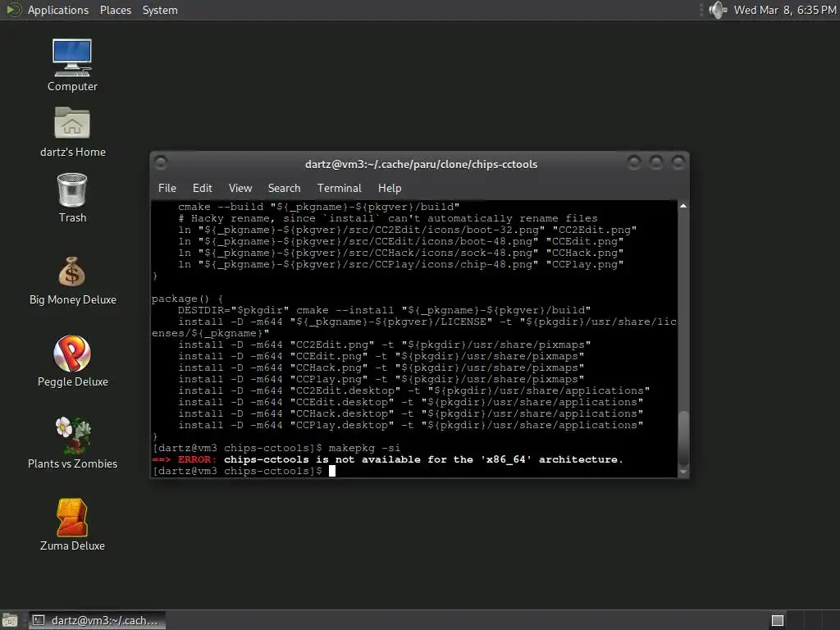Open the terminal View menu

click(240, 188)
